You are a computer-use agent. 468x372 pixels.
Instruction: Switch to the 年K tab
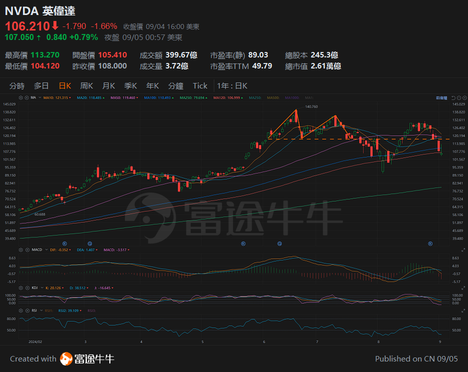(x=152, y=86)
